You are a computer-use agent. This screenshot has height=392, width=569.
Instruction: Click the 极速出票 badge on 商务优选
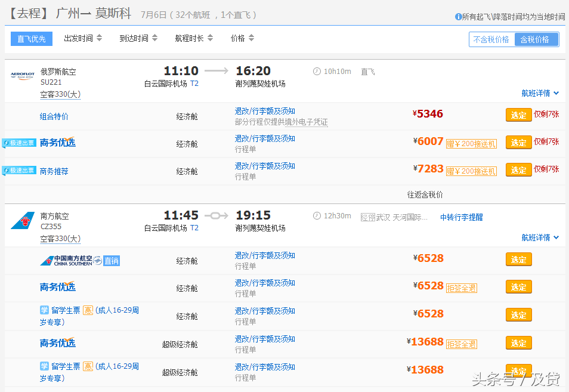(x=18, y=142)
